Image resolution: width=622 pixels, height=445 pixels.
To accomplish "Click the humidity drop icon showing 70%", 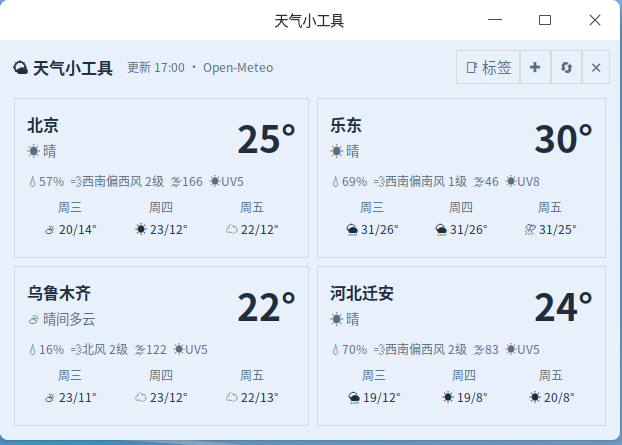I will pos(336,350).
